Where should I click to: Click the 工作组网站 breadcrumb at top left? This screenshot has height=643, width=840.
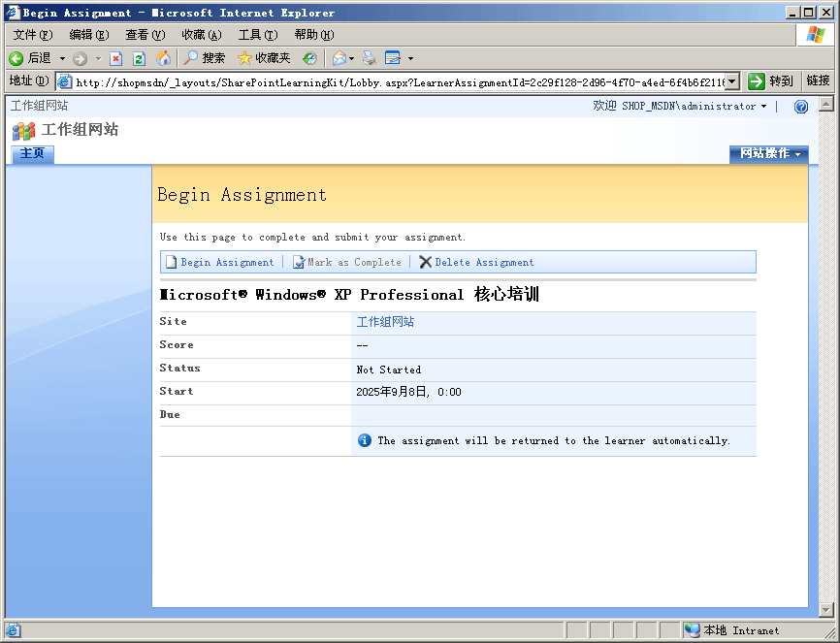point(39,106)
